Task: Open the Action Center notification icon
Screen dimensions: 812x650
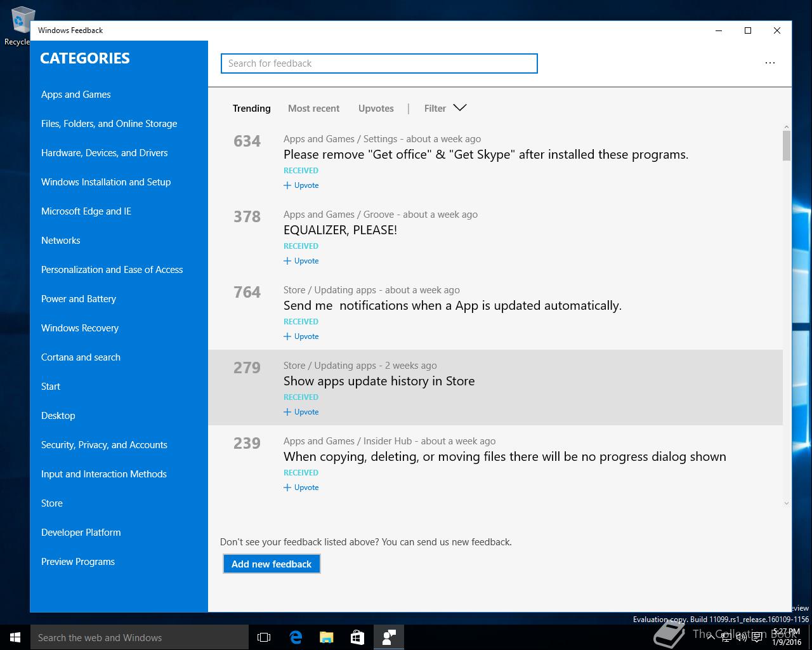Action: coord(756,637)
